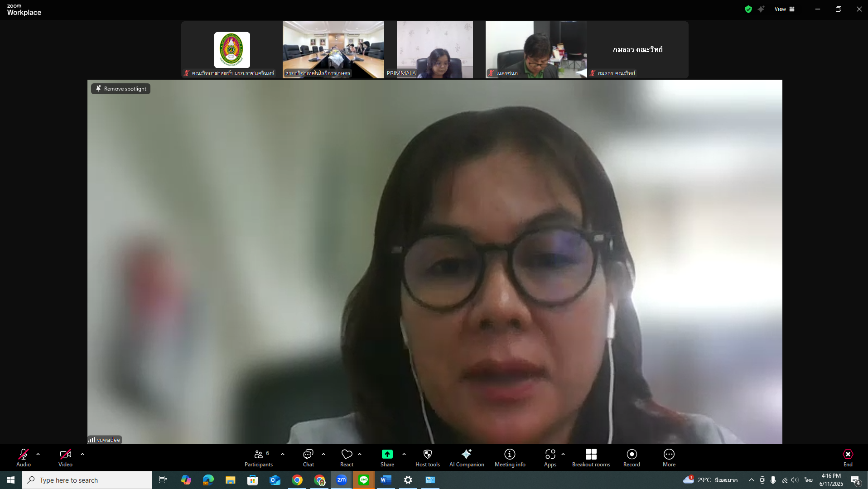The image size is (868, 489).
Task: Start recording the meeting
Action: coord(632,457)
